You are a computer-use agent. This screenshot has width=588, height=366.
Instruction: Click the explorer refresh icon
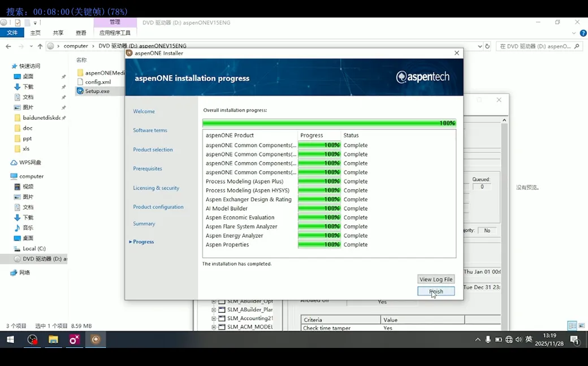tap(487, 46)
